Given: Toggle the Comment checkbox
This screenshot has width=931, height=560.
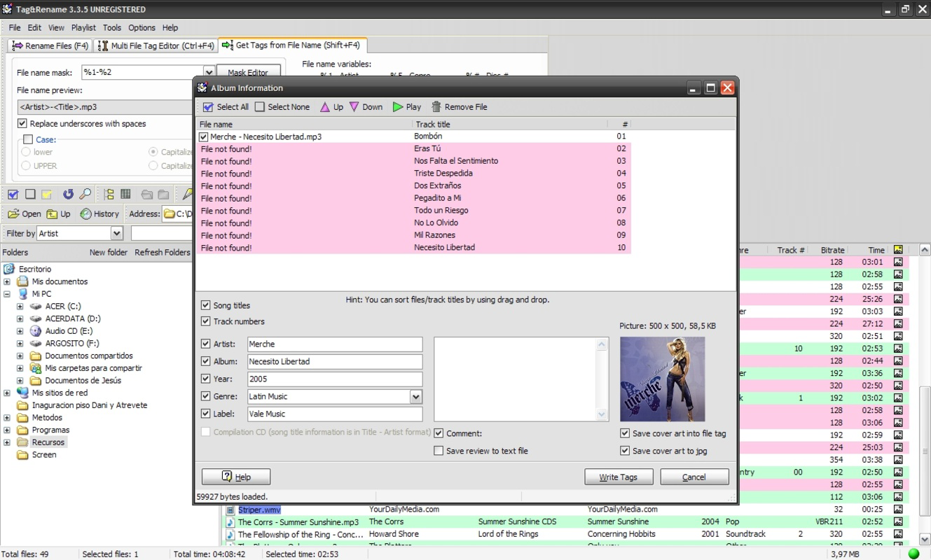Looking at the screenshot, I should (439, 433).
